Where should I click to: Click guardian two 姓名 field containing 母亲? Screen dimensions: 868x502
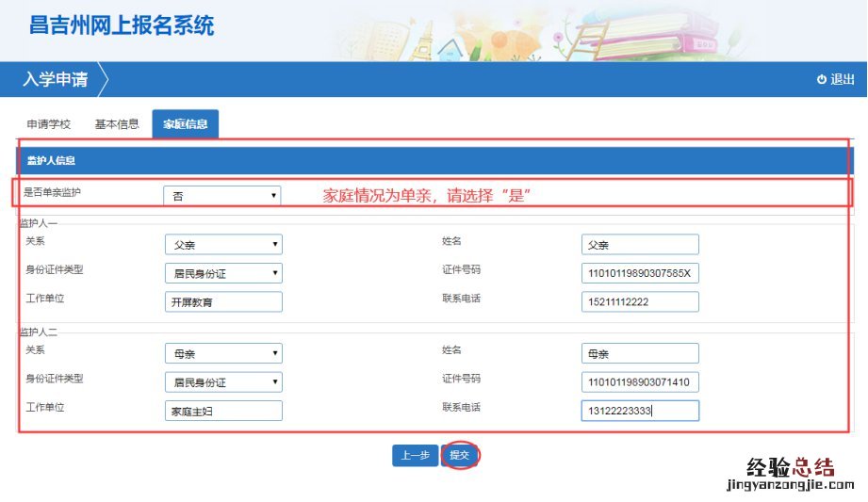(640, 354)
